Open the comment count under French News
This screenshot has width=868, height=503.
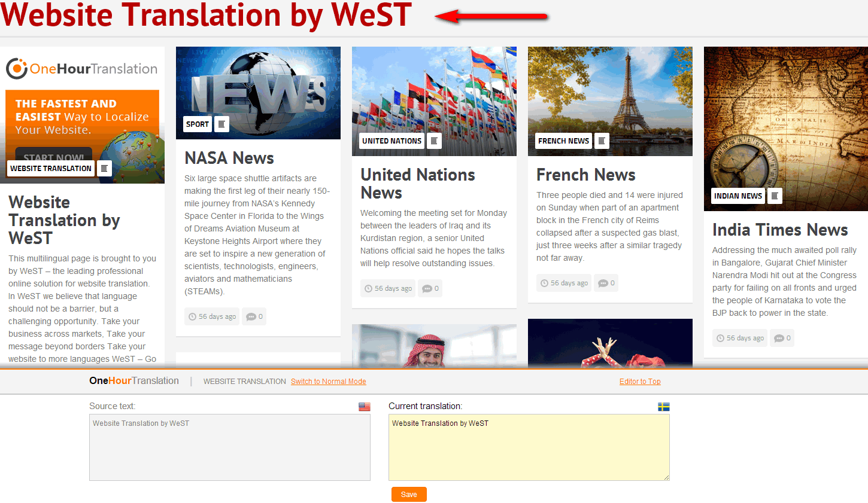[x=606, y=283]
